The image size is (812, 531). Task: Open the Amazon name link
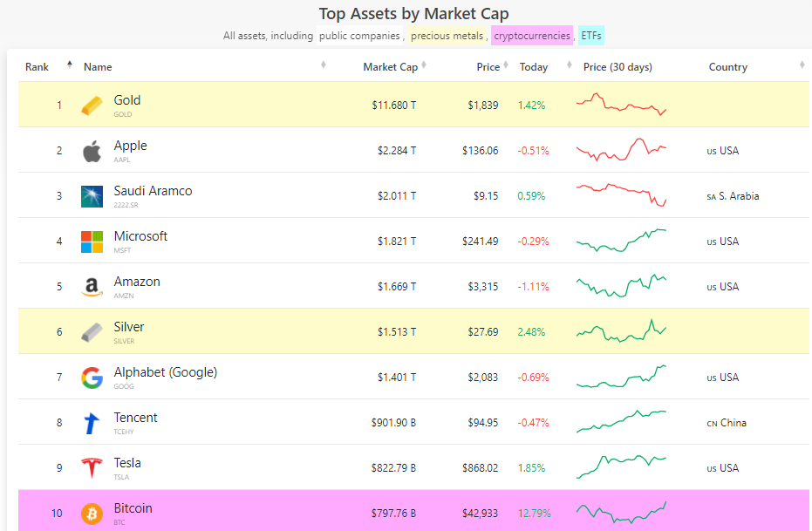tap(137, 282)
